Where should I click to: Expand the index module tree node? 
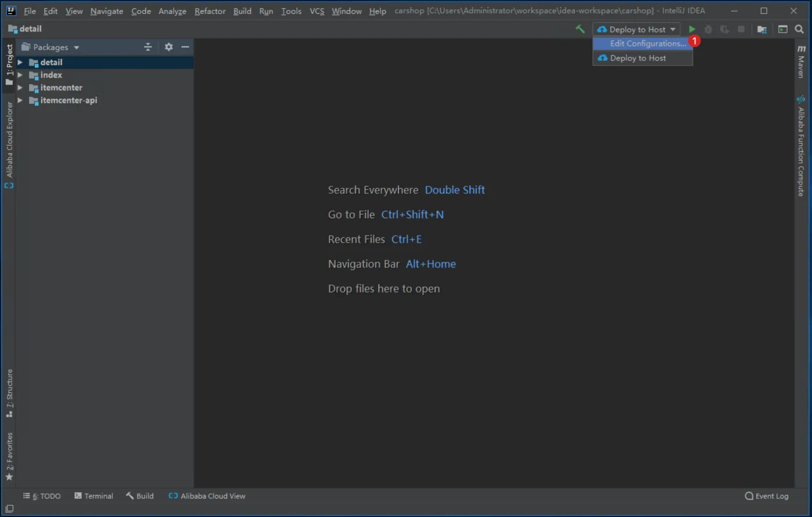click(20, 75)
